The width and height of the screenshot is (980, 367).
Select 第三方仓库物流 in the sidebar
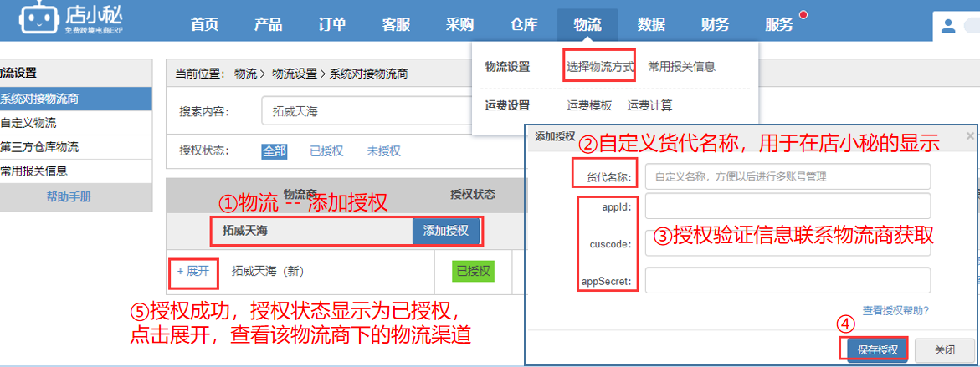point(75,147)
